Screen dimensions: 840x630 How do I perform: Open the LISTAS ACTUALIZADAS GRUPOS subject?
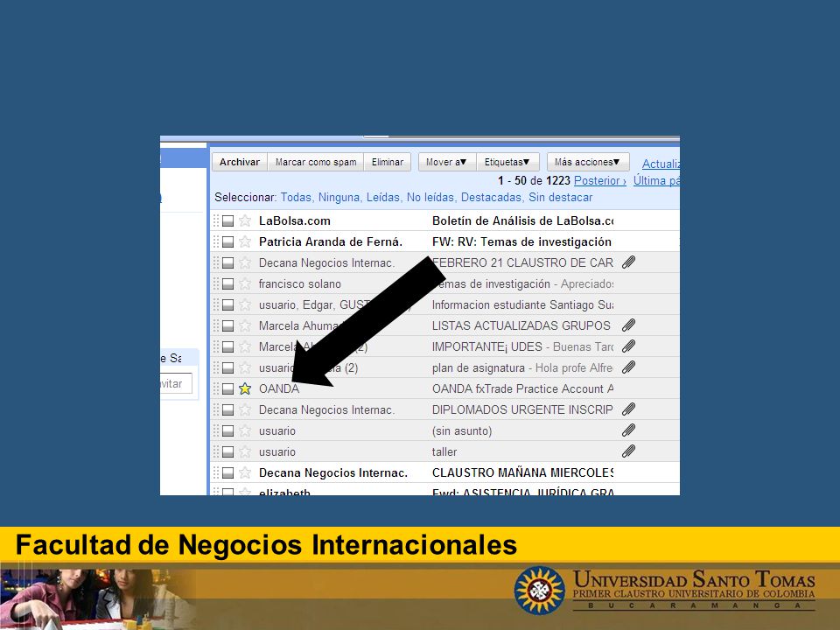[x=521, y=325]
